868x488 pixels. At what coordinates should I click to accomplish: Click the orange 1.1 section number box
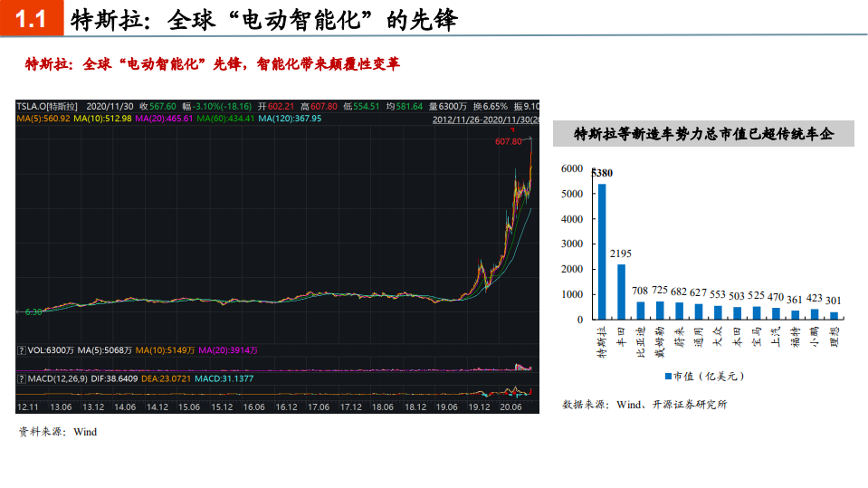pyautogui.click(x=32, y=18)
